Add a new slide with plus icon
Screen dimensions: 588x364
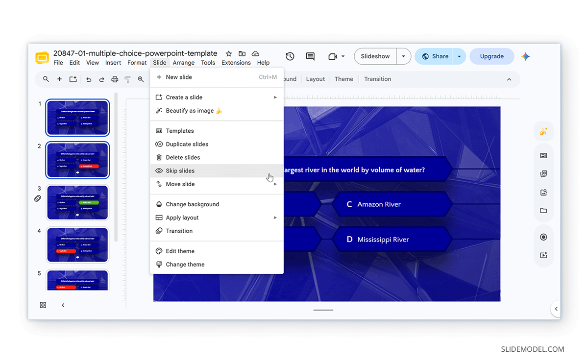(59, 79)
